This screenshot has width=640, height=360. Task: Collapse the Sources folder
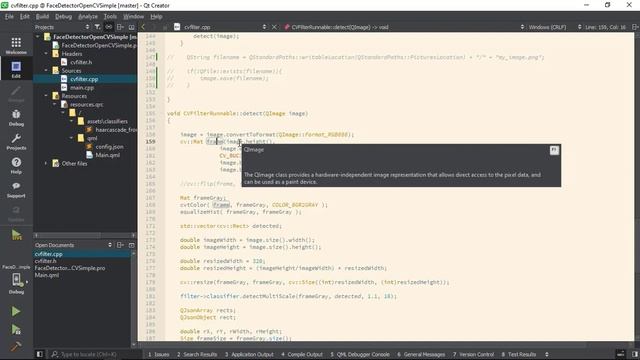(46, 71)
